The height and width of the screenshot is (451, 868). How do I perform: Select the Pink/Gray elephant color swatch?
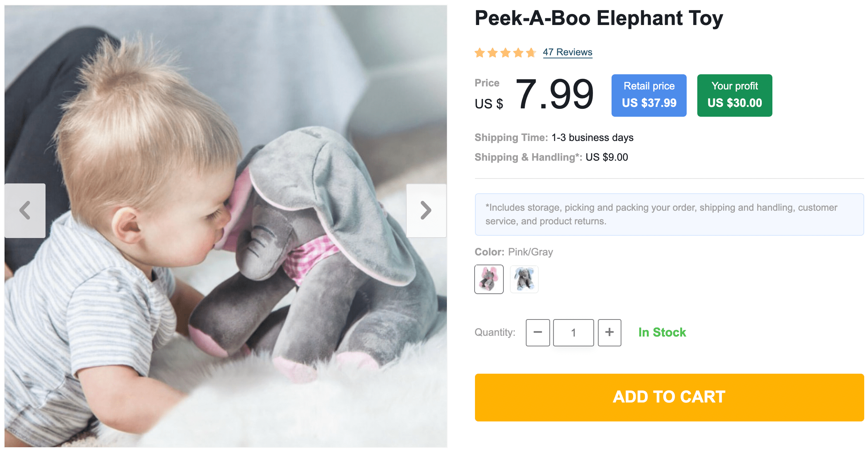[x=489, y=279]
